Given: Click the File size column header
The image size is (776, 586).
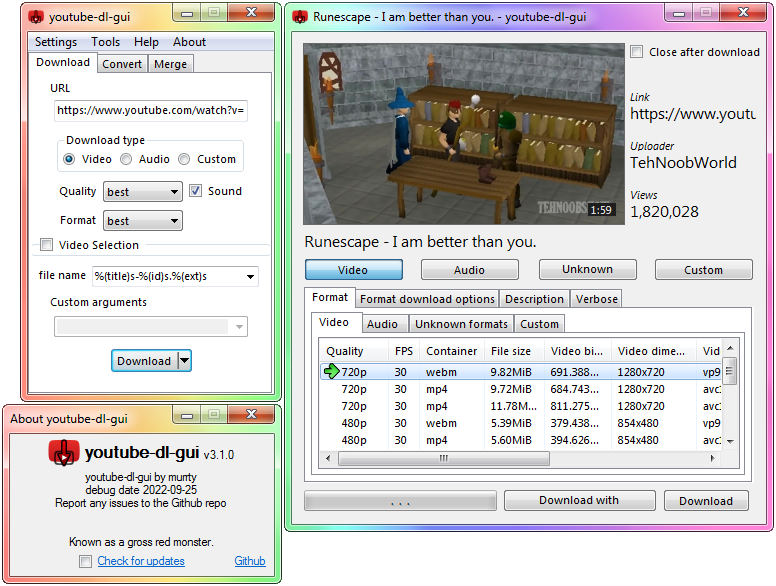Looking at the screenshot, I should click(x=515, y=351).
